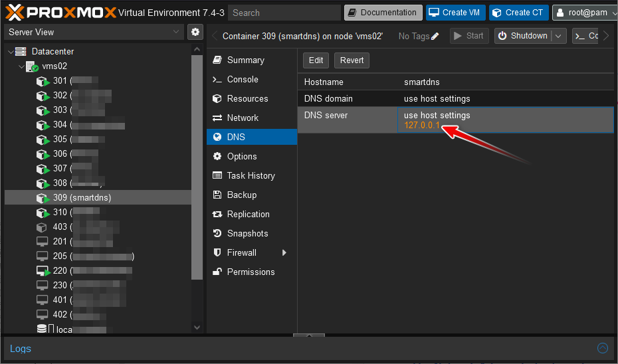Click the vms02 node icon
The image size is (618, 364).
tap(32, 66)
